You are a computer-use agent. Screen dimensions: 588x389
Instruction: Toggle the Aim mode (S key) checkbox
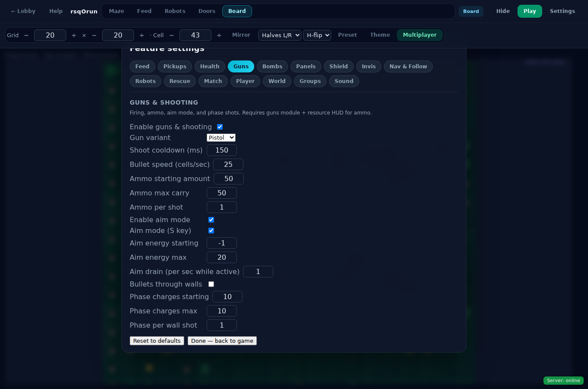click(x=211, y=230)
